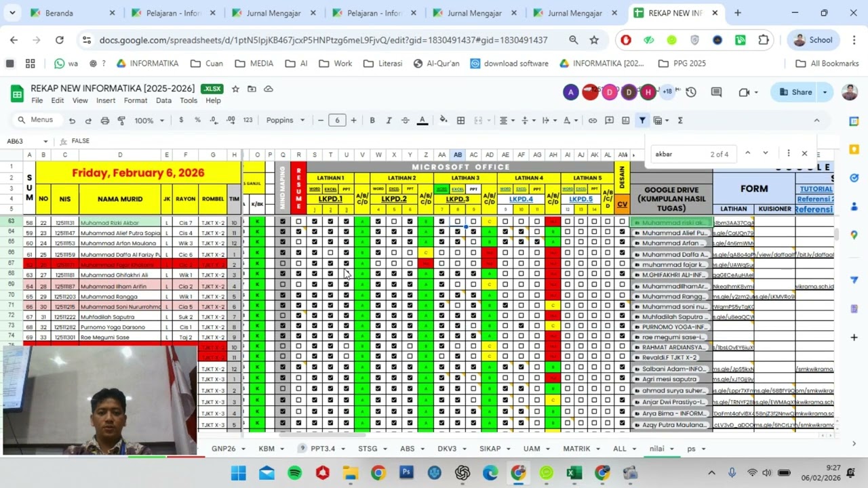Image resolution: width=868 pixels, height=488 pixels.
Task: Click the Share button
Action: (x=795, y=92)
